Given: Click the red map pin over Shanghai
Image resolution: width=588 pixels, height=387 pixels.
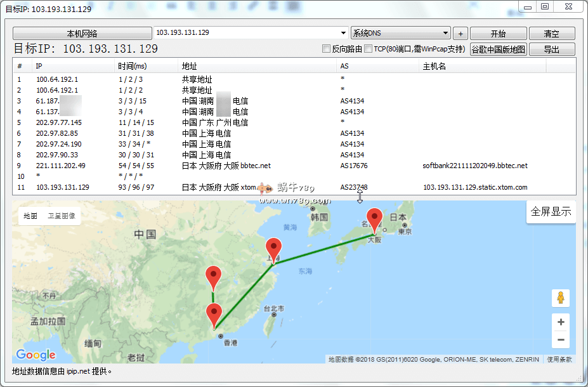Looking at the screenshot, I should click(273, 249).
